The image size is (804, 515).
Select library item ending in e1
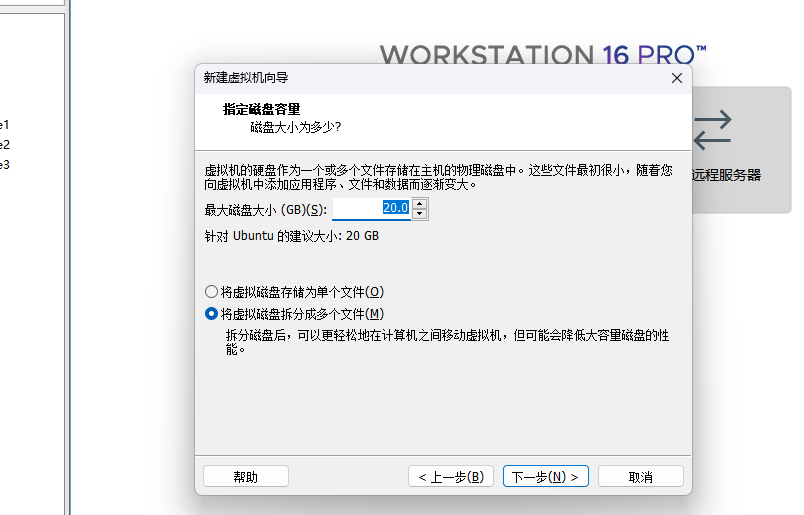5,125
